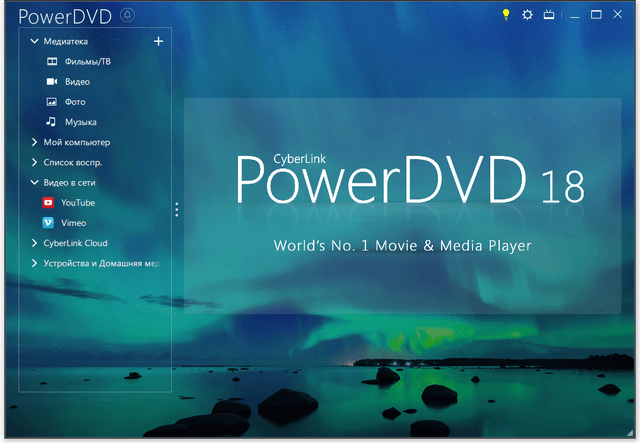Click the yellow lightbulb tips icon

(506, 15)
